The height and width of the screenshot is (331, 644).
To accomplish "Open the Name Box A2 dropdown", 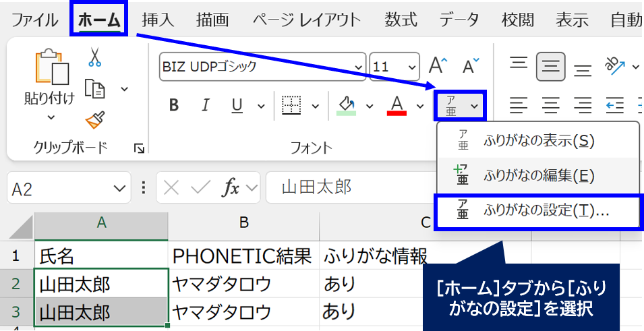I will click(119, 189).
